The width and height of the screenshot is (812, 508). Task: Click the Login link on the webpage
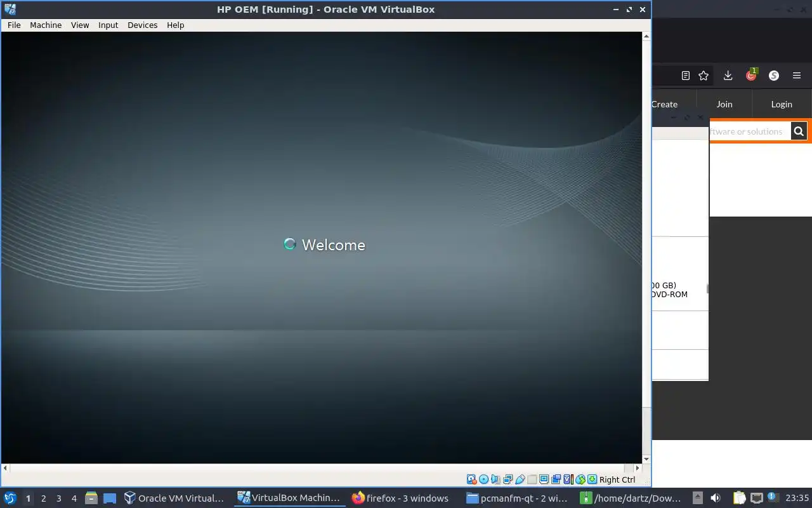coord(782,104)
